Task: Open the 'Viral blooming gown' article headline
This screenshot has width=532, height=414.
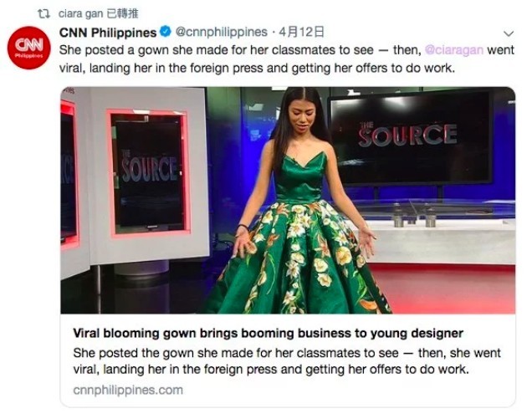Action: click(x=268, y=334)
